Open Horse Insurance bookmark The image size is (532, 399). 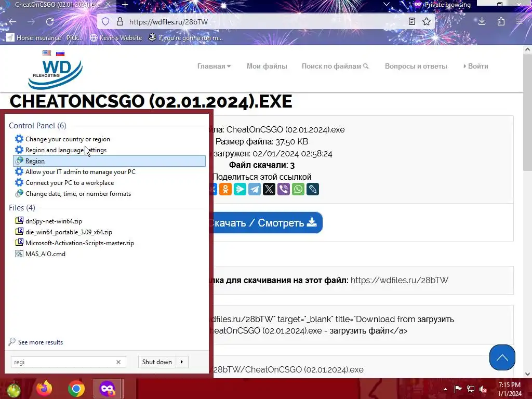[45, 37]
